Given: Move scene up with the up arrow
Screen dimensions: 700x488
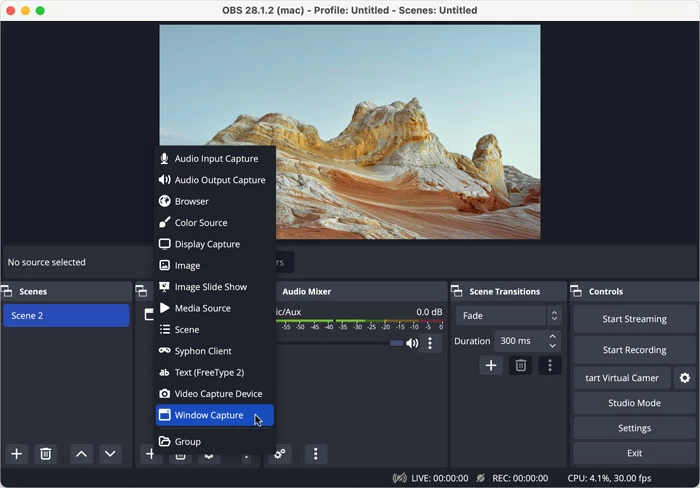Looking at the screenshot, I should pyautogui.click(x=82, y=454).
